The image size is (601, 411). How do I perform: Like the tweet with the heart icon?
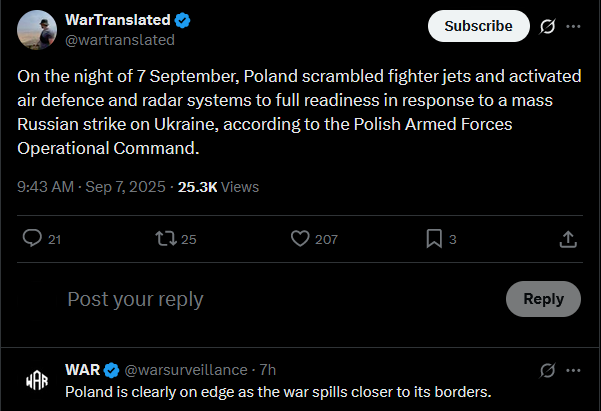pyautogui.click(x=299, y=239)
